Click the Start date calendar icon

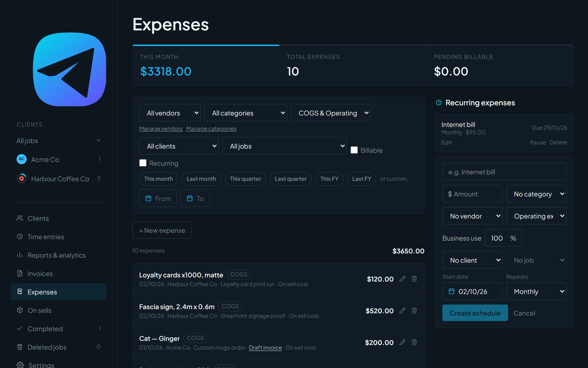click(x=451, y=291)
